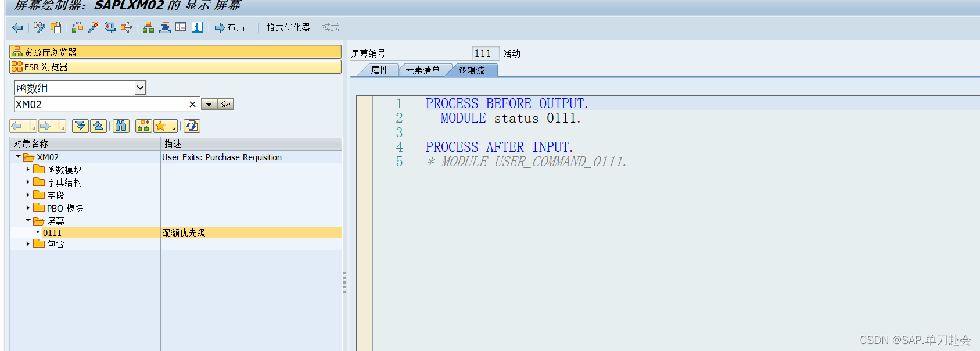
Task: Open 格式优化器 (Pretty Printer)
Action: pos(288,27)
